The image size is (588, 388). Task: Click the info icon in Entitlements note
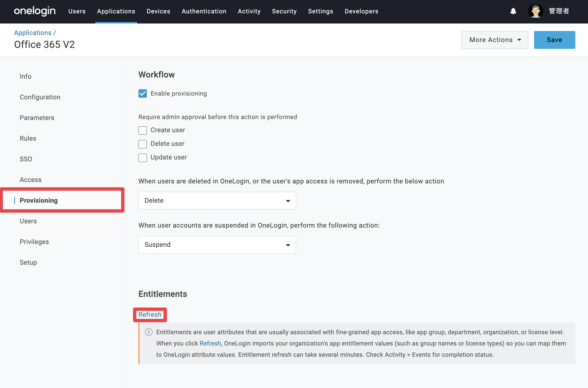tap(149, 332)
